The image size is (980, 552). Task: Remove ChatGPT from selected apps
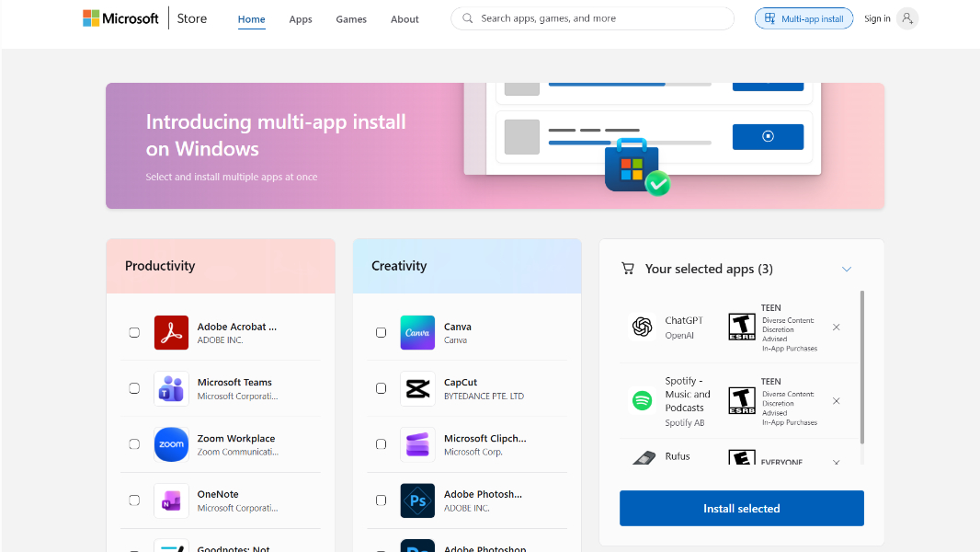(837, 327)
